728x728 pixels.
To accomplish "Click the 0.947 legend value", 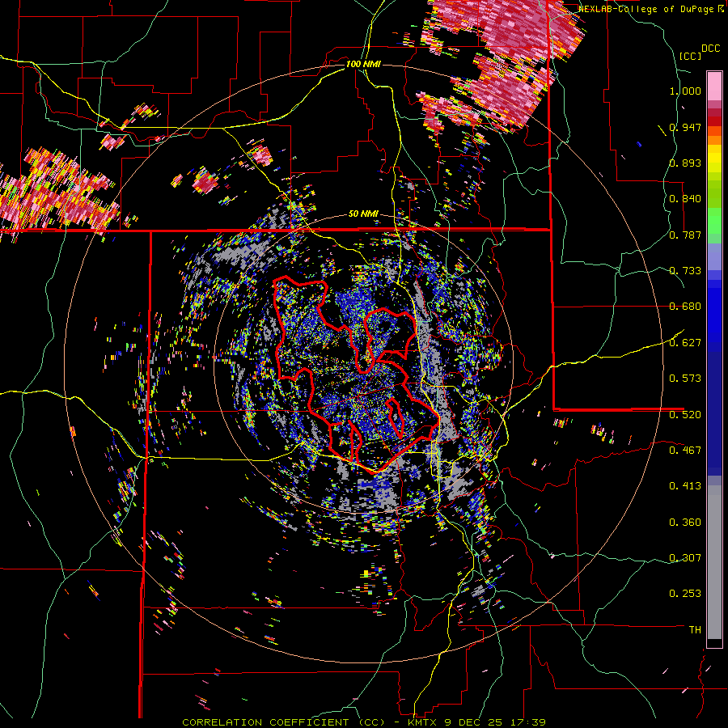I will [x=685, y=127].
